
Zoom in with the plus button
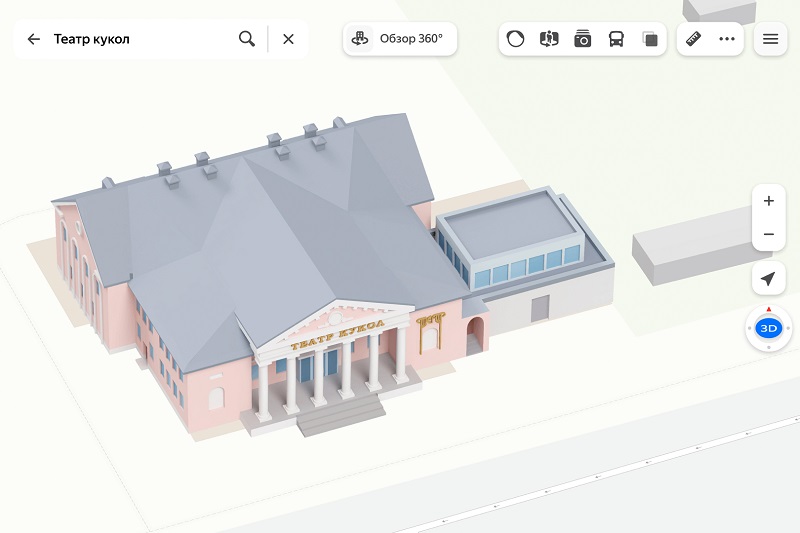[x=769, y=200]
